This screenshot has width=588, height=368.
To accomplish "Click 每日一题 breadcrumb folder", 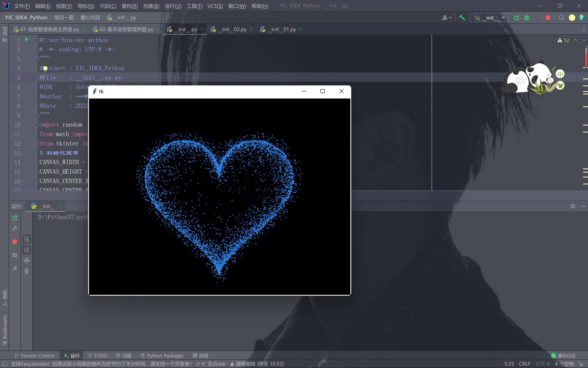I will coord(64,18).
